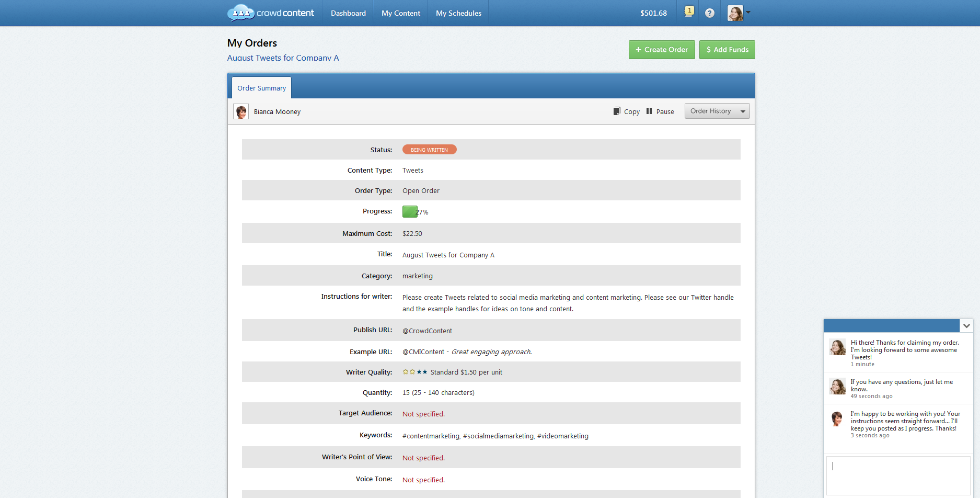
Task: Click the writer quality star rating
Action: click(x=414, y=372)
